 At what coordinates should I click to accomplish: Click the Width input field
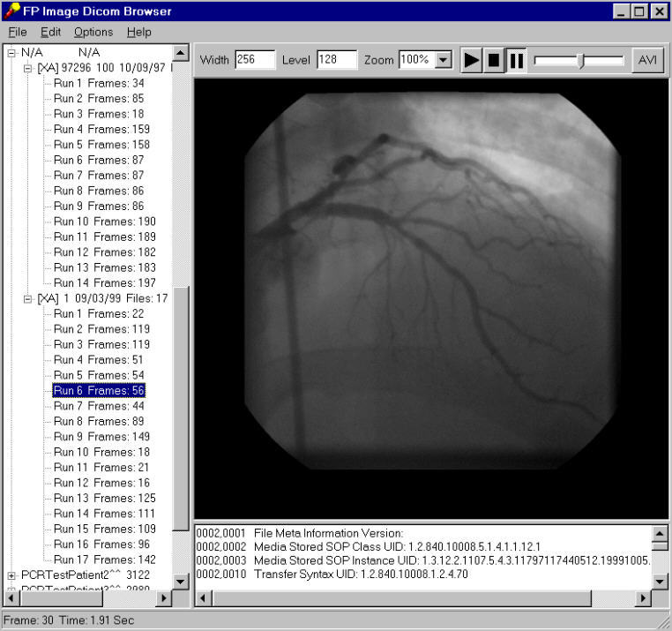point(256,60)
